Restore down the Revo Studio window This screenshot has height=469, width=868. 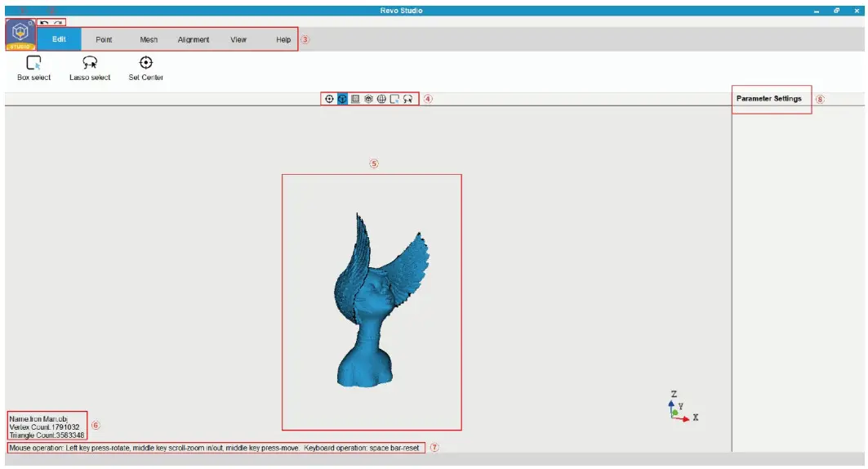836,11
